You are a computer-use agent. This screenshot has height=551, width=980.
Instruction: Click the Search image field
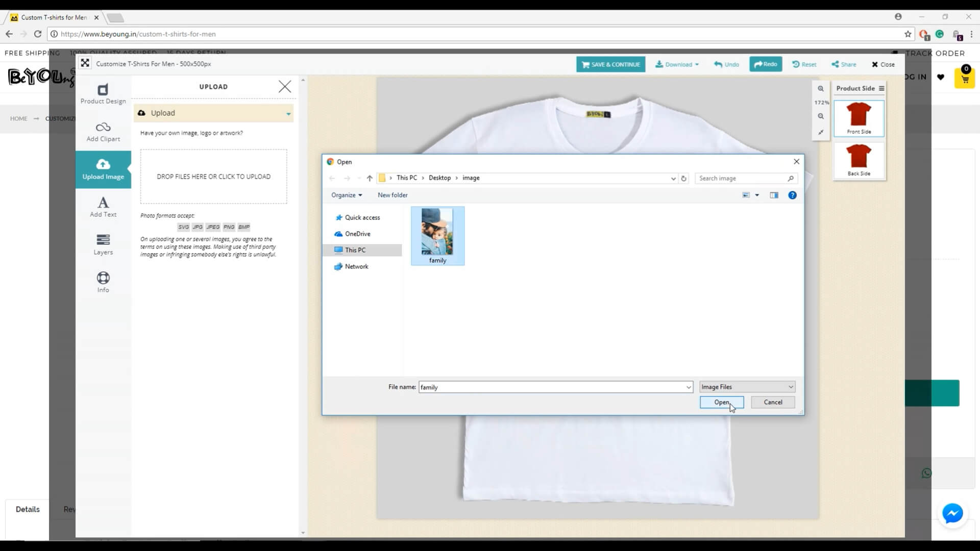tap(746, 178)
